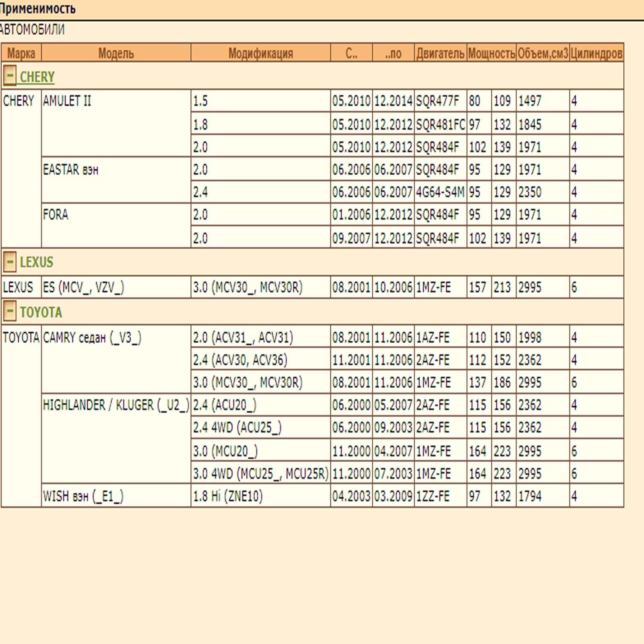
Task: Click the Применимость section heading
Action: click(x=37, y=8)
